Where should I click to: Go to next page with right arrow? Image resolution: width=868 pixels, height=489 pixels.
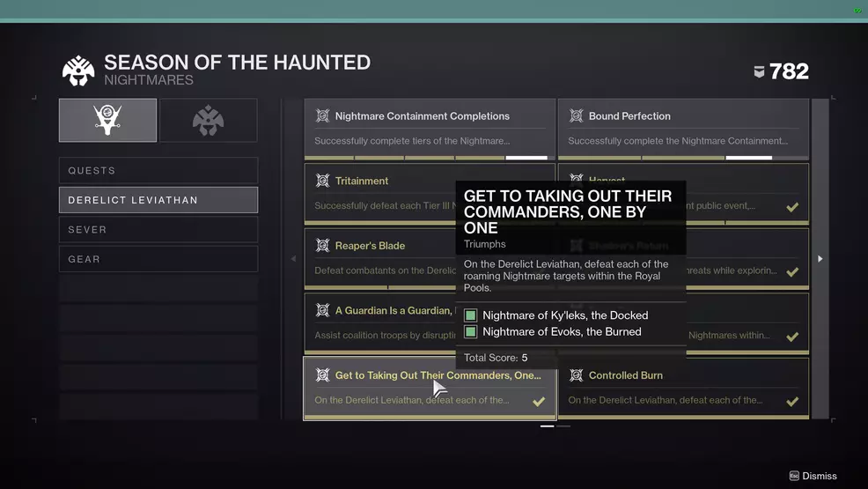(820, 259)
